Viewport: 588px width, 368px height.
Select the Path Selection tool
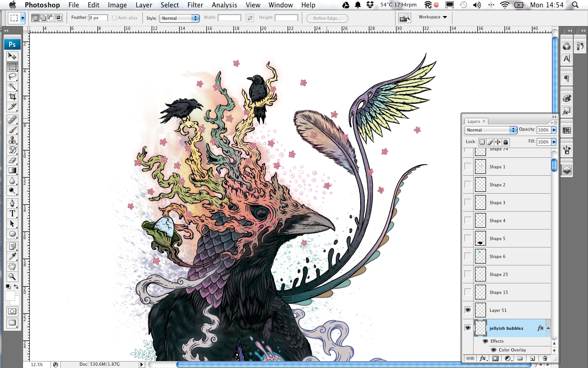click(12, 224)
